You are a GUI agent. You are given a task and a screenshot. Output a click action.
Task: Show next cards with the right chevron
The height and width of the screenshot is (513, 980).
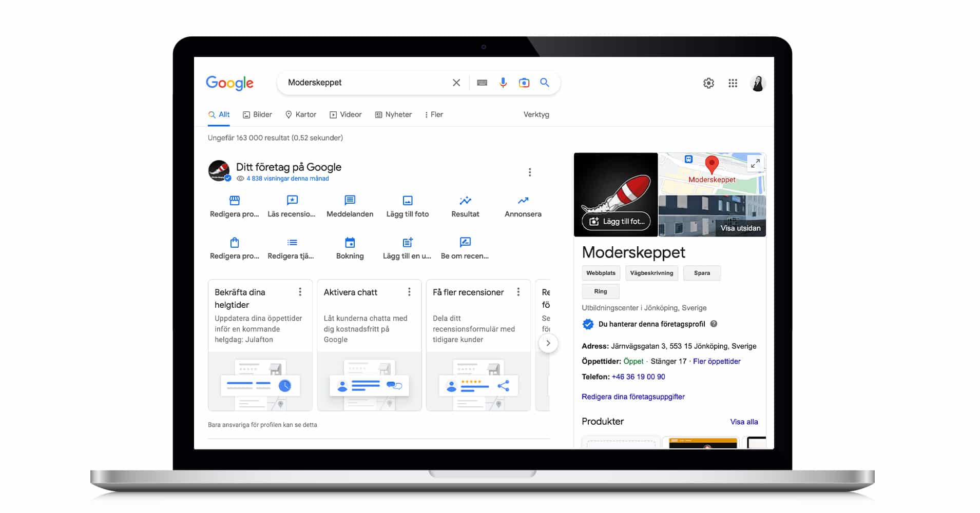click(548, 343)
